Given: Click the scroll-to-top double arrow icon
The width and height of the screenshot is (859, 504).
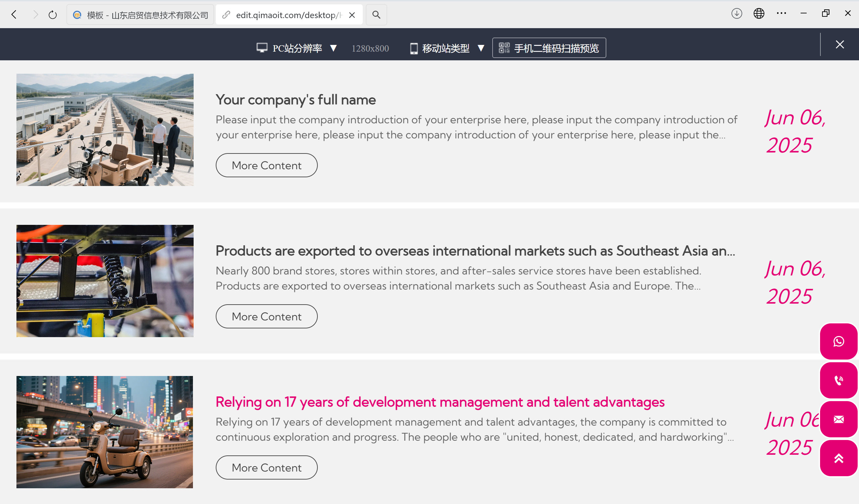Looking at the screenshot, I should coord(839,458).
